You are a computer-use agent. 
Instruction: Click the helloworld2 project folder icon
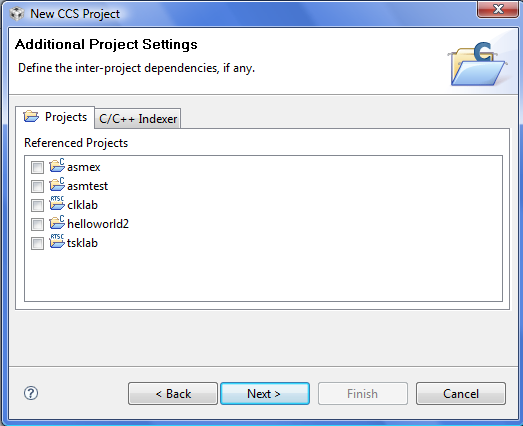57,223
